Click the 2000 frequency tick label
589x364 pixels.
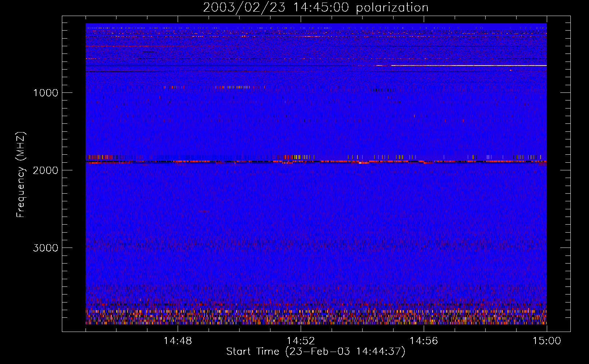[x=46, y=170]
